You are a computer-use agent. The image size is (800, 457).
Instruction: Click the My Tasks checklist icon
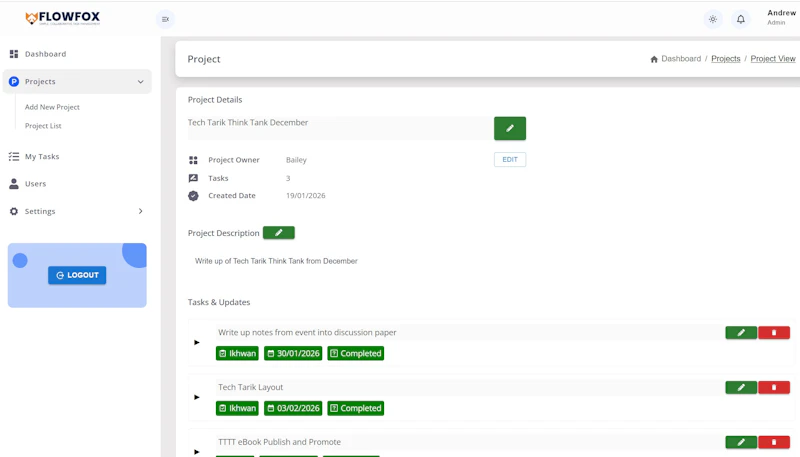14,157
